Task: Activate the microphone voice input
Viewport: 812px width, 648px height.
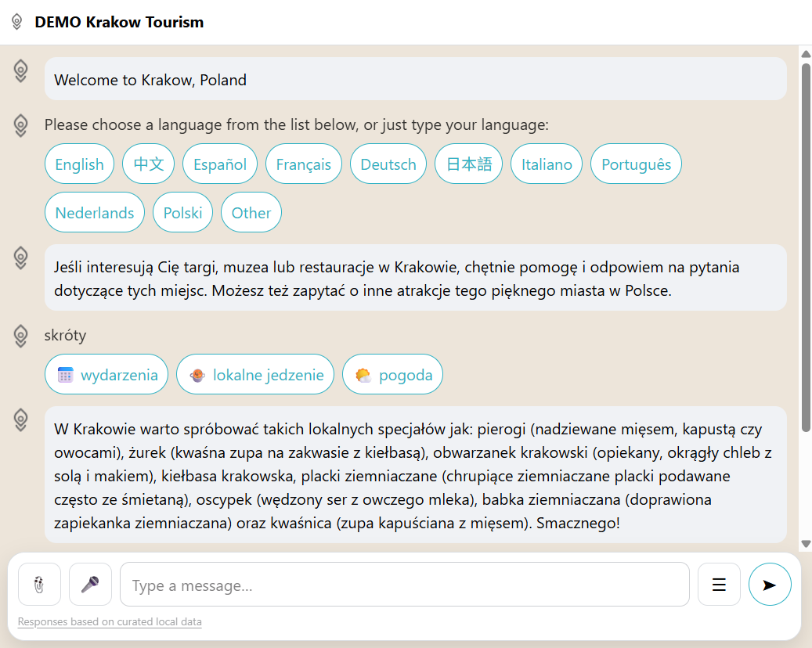Action: tap(90, 585)
